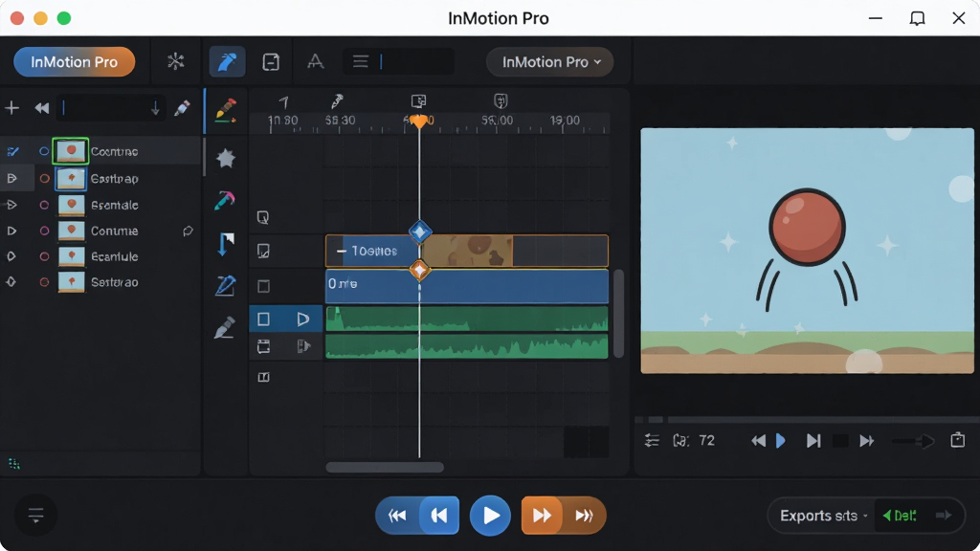Click the orange fast-forward button
Viewport: 980px width, 551px height.
pyautogui.click(x=542, y=516)
